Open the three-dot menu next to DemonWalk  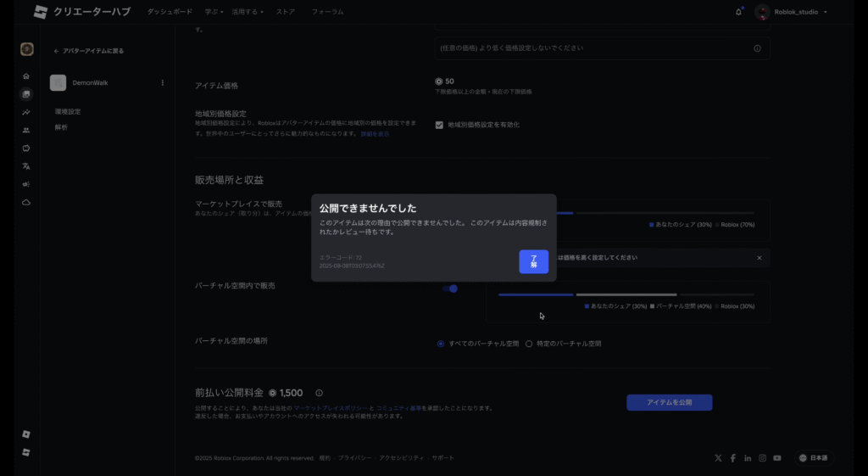[162, 82]
